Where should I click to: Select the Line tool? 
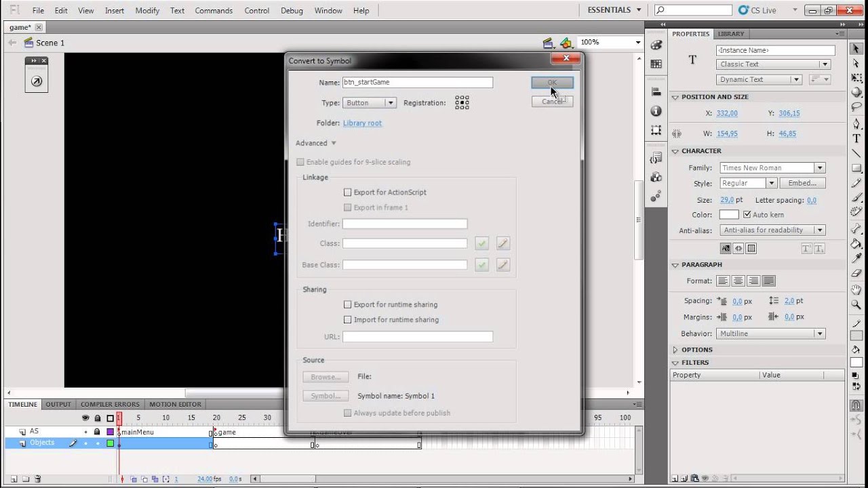click(856, 153)
